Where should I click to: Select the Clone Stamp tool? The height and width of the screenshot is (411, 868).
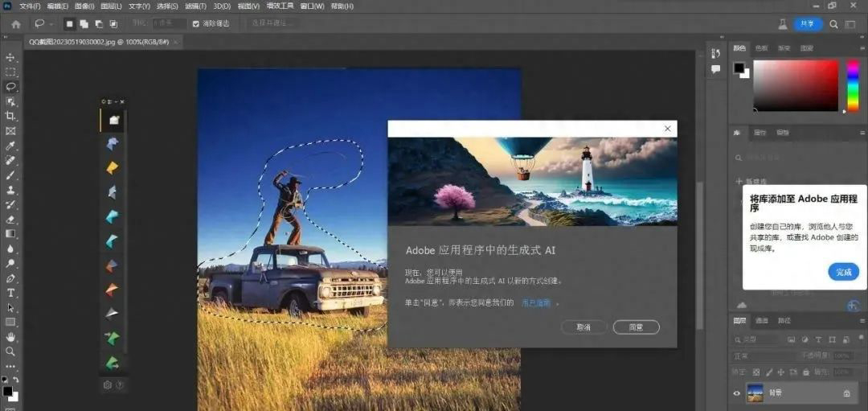click(x=10, y=190)
